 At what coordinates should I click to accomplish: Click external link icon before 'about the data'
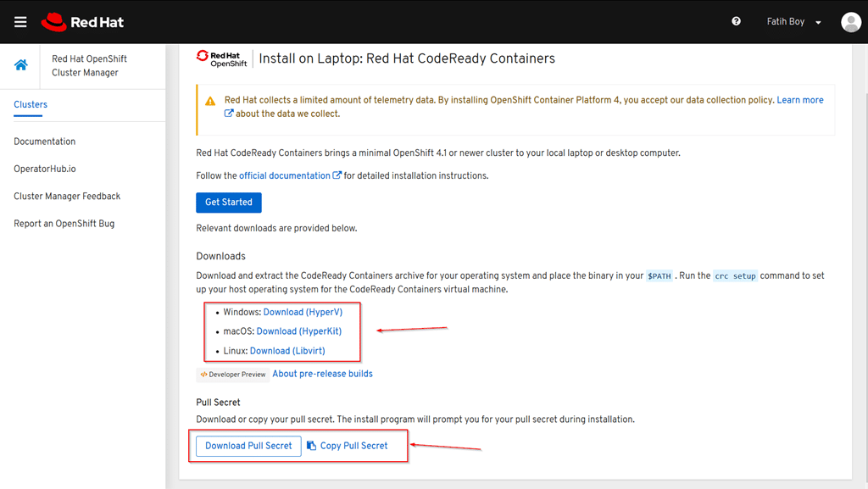(229, 114)
